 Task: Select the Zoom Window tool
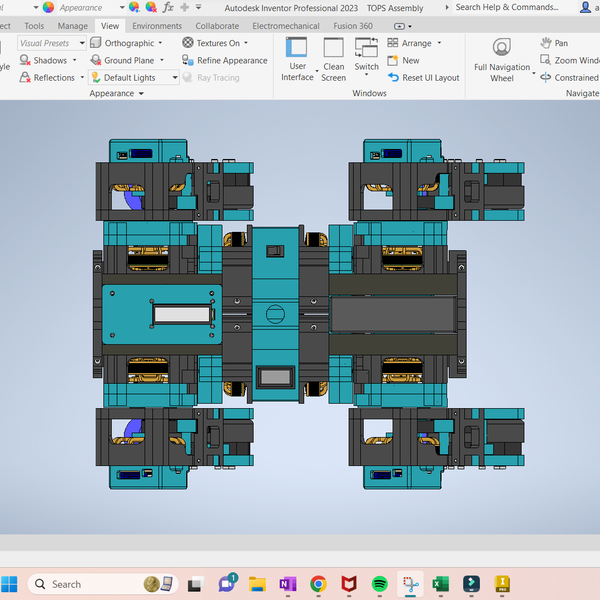(x=569, y=60)
